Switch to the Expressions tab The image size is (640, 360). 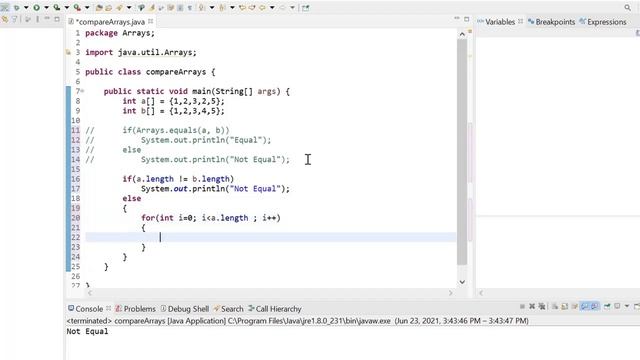click(603, 22)
